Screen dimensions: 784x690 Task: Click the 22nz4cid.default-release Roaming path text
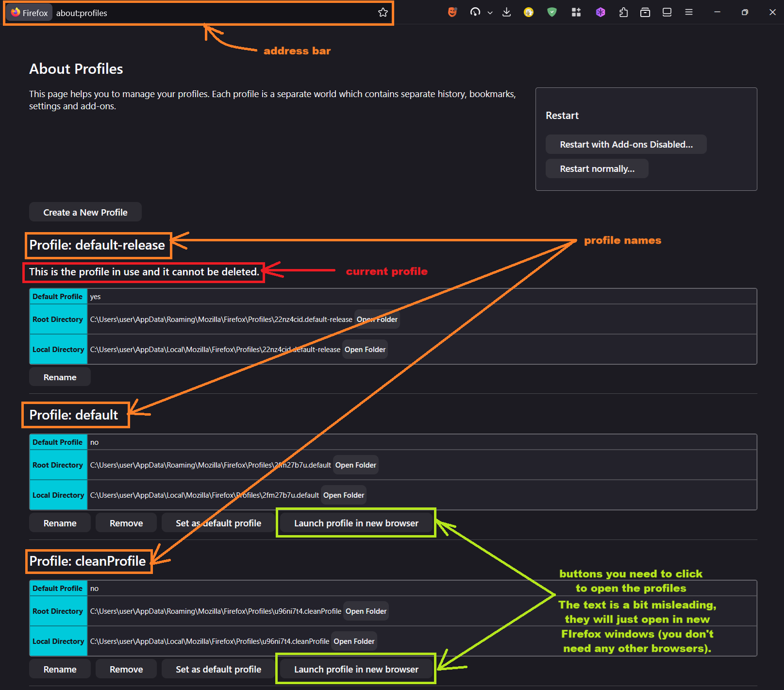[x=221, y=320]
